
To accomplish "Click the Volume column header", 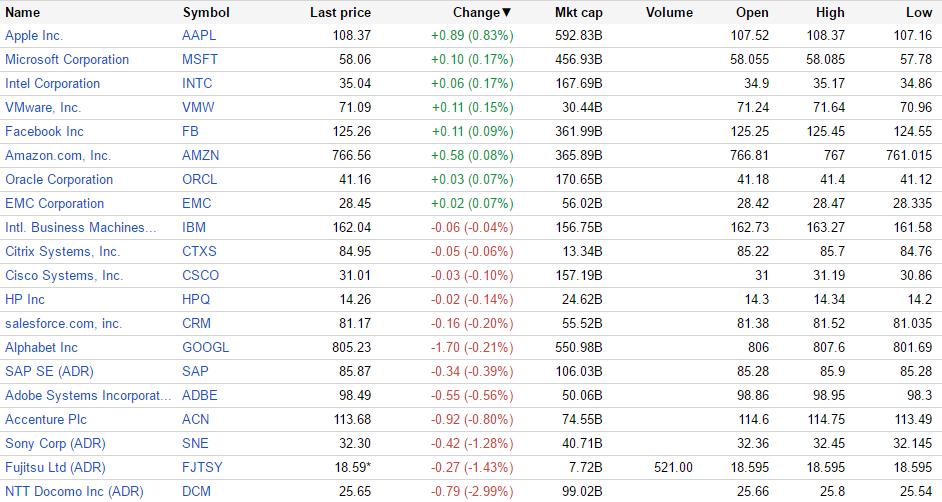I will (x=669, y=13).
